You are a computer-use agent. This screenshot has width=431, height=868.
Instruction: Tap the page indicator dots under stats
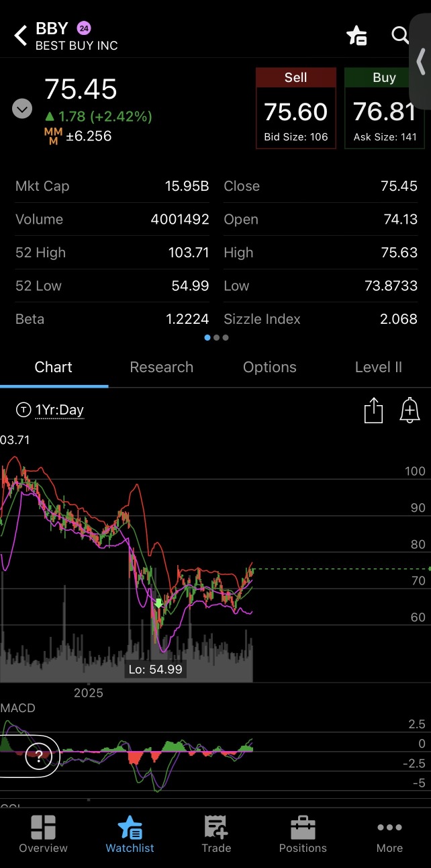coord(216,337)
